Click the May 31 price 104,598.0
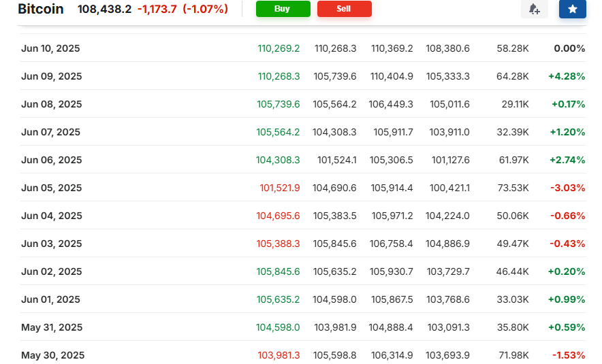602x364 pixels. [x=278, y=327]
